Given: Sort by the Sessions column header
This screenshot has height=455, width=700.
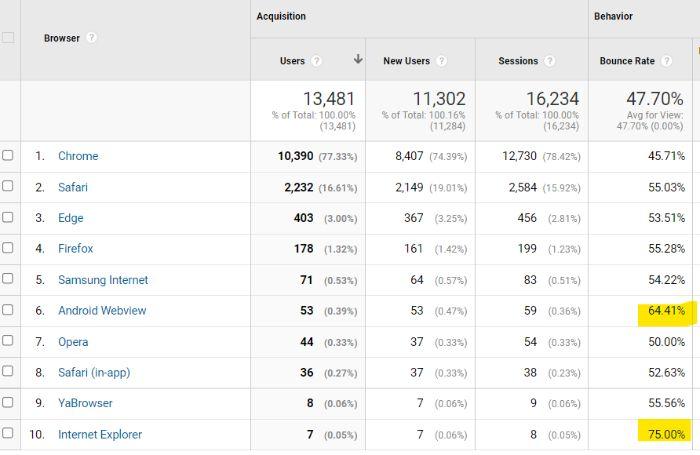Looking at the screenshot, I should (x=518, y=61).
